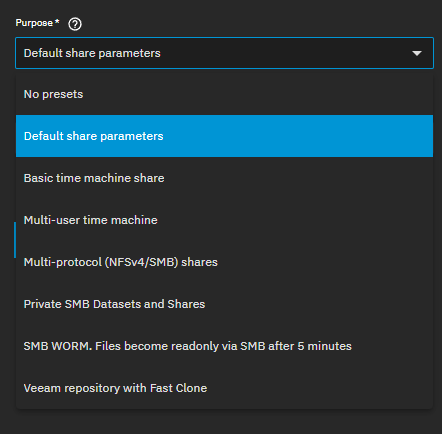Choose Multi-protocol (NFSv4/SMB) shares
The image size is (442, 434).
click(224, 262)
